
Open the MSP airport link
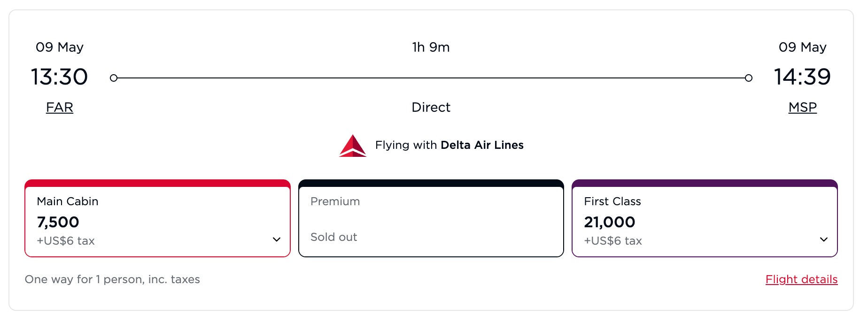[x=803, y=108]
